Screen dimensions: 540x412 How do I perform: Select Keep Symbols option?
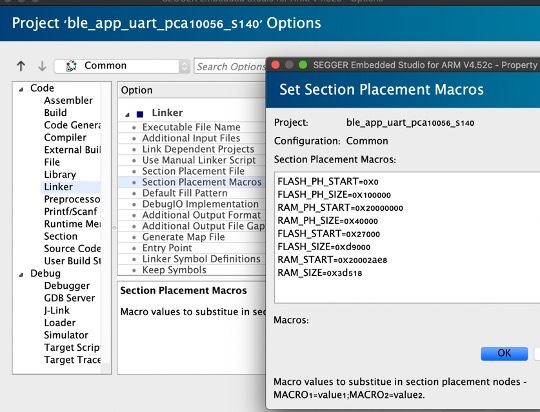point(174,270)
